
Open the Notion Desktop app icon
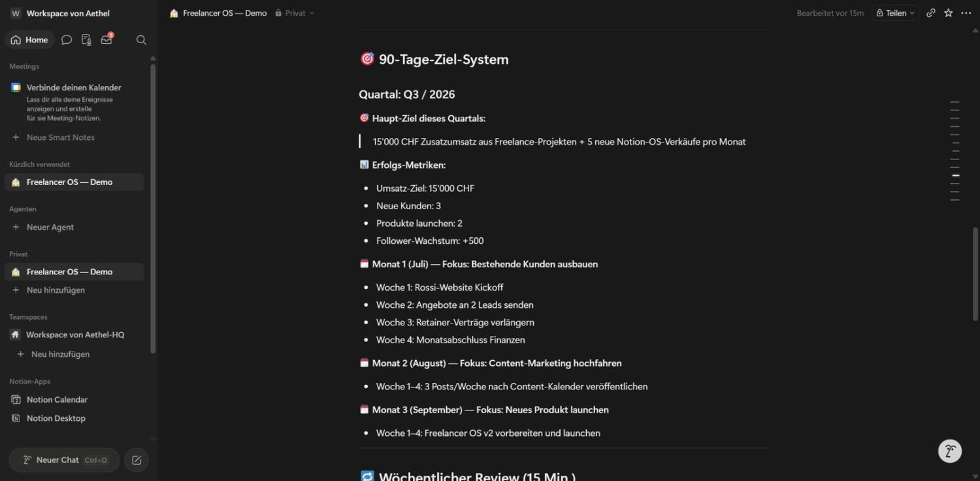16,418
